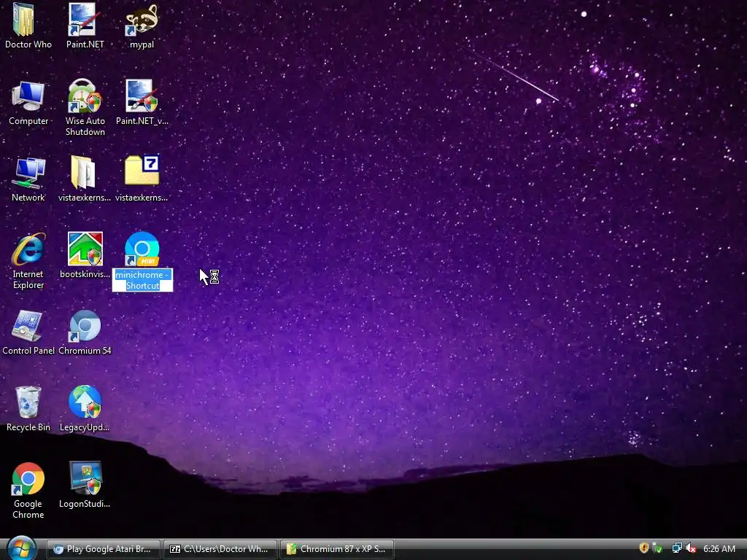The image size is (747, 560).
Task: Click the minichrome shortcut icon image
Action: pyautogui.click(x=142, y=249)
